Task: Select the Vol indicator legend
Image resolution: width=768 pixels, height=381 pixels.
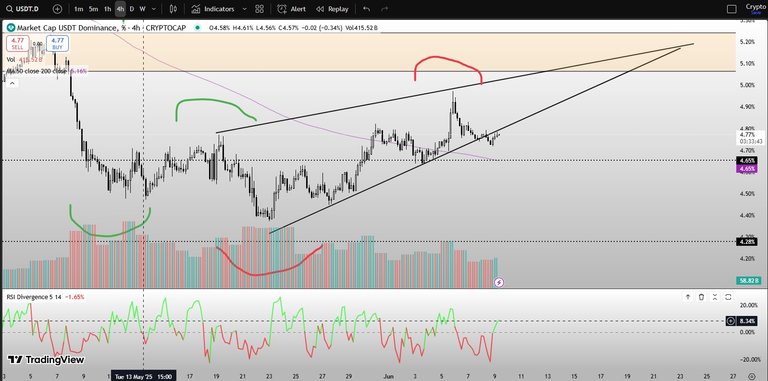Action: [x=24, y=60]
